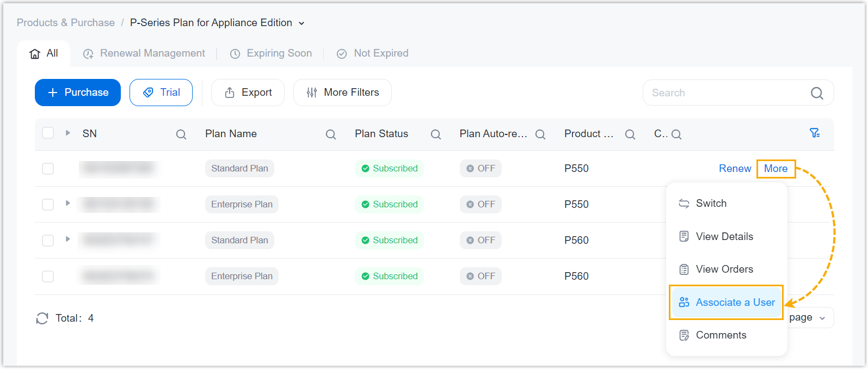Viewport: 868px width, 369px height.
Task: Click search icon in Plan Auto-renewal column
Action: coord(540,134)
